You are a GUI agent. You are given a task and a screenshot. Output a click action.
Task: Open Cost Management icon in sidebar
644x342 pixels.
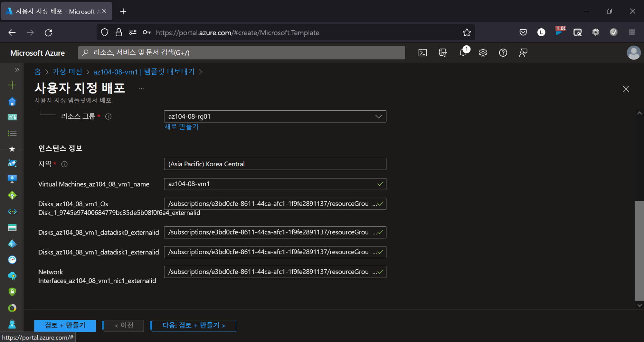point(12,308)
